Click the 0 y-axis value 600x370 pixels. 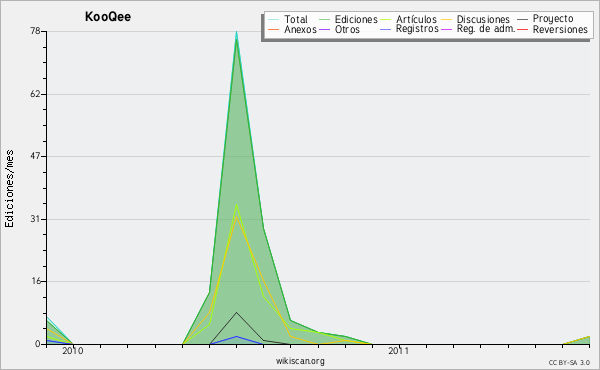pos(38,344)
